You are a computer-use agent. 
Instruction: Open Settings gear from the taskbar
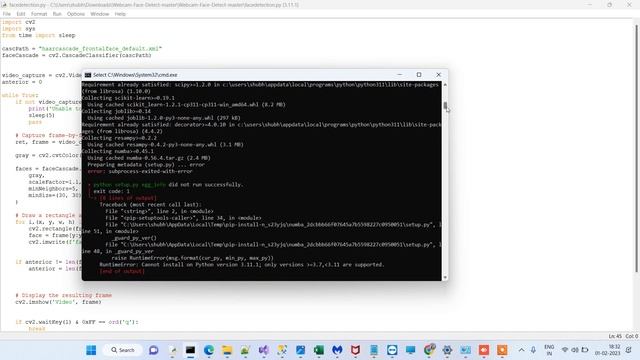[x=447, y=350]
